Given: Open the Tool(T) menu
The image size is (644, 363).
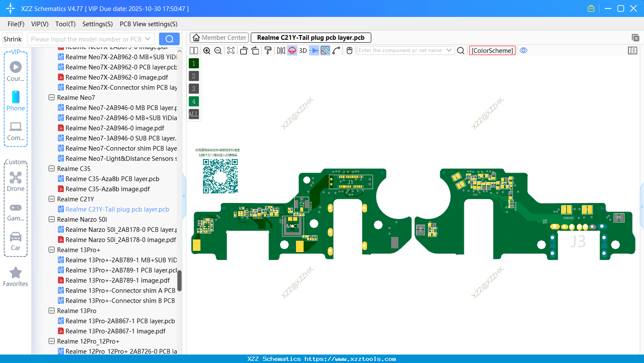Looking at the screenshot, I should click(66, 24).
